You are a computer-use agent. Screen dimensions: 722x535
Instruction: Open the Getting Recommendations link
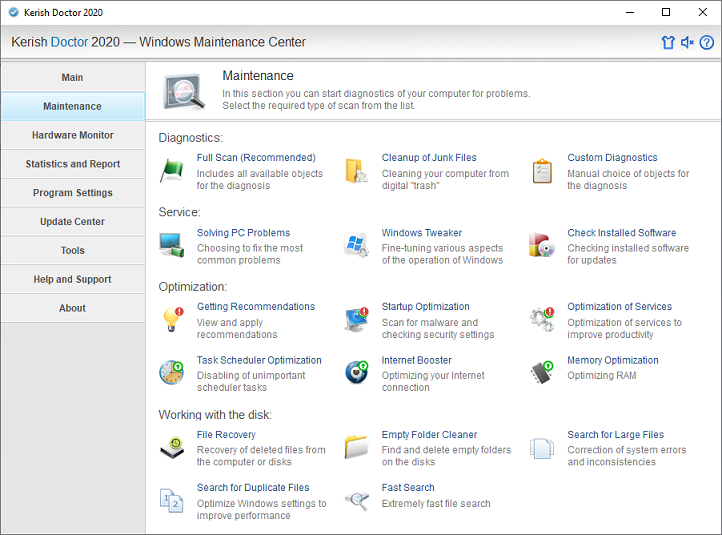click(x=256, y=307)
